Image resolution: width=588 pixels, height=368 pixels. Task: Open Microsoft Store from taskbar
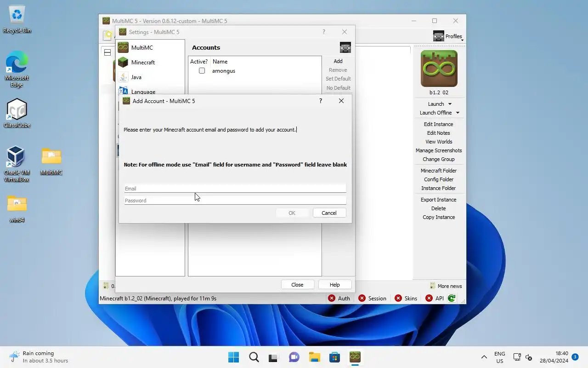(x=334, y=357)
